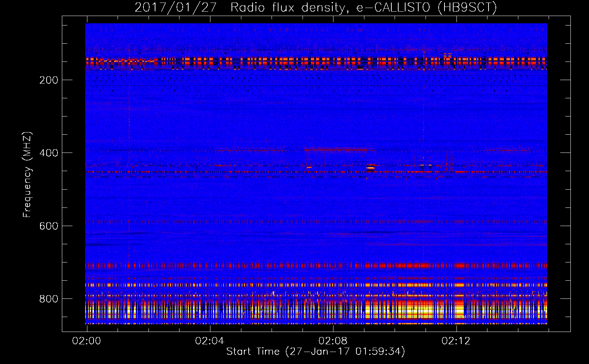Viewport: 589px width, 364px height.
Task: Click the 'Start Time (27-Jan-17 01:59:34)' axis label
Action: click(316, 352)
